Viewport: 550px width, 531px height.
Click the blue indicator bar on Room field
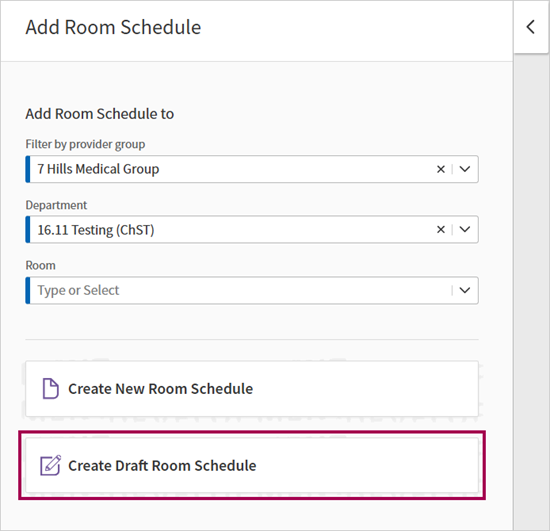click(28, 290)
